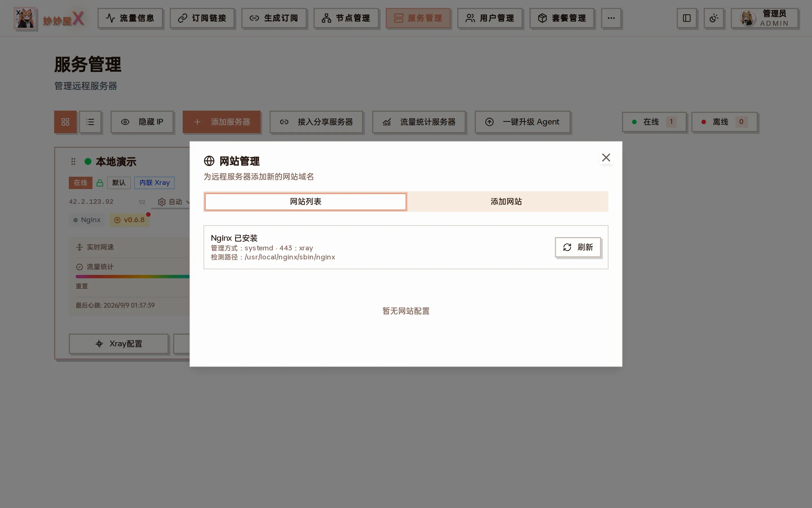Click the 妙妙屋X logo avatar
Image resolution: width=812 pixels, height=508 pixels.
pos(25,18)
